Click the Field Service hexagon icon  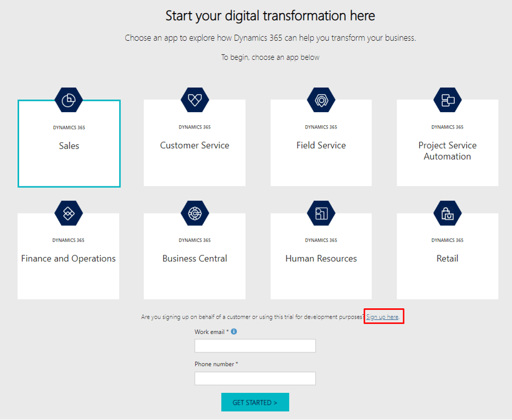(x=321, y=100)
